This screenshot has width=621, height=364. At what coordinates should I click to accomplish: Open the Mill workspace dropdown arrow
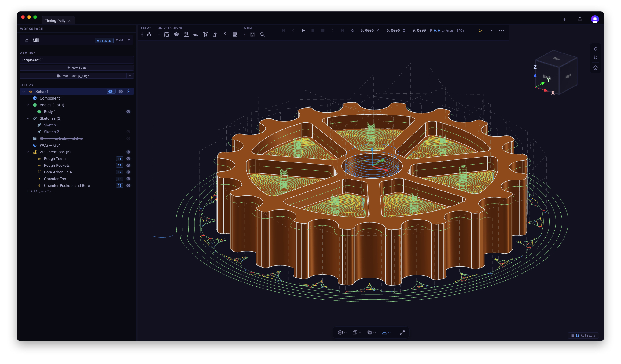pyautogui.click(x=129, y=40)
